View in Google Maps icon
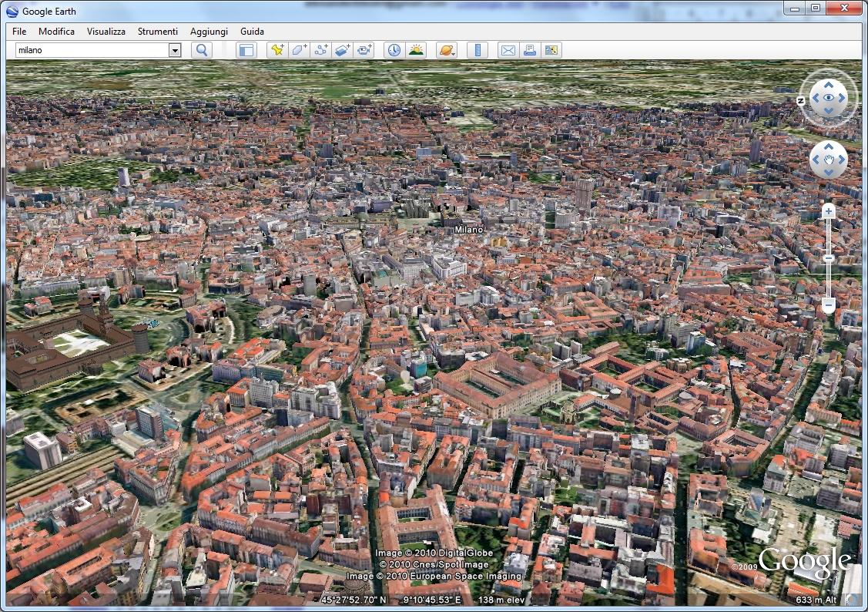 pyautogui.click(x=551, y=50)
